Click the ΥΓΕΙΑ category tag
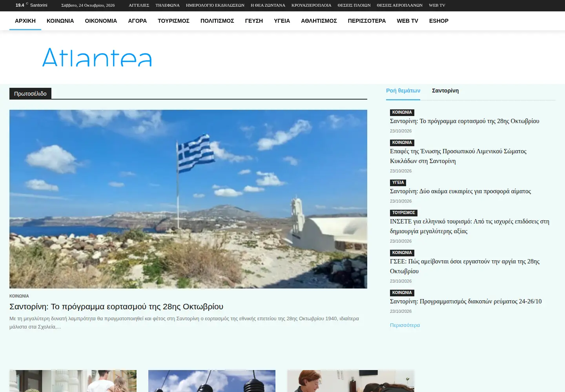Image resolution: width=565 pixels, height=392 pixels. pos(398,183)
